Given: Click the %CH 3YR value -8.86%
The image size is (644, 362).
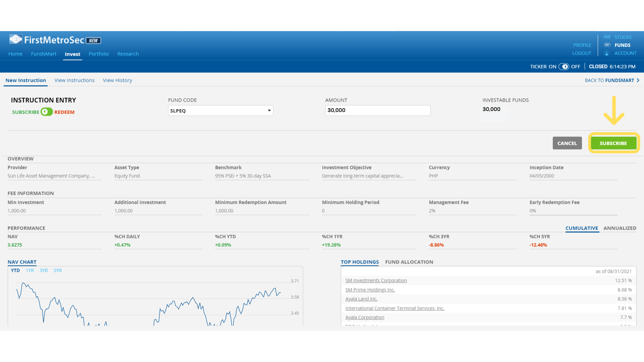Looking at the screenshot, I should point(436,245).
